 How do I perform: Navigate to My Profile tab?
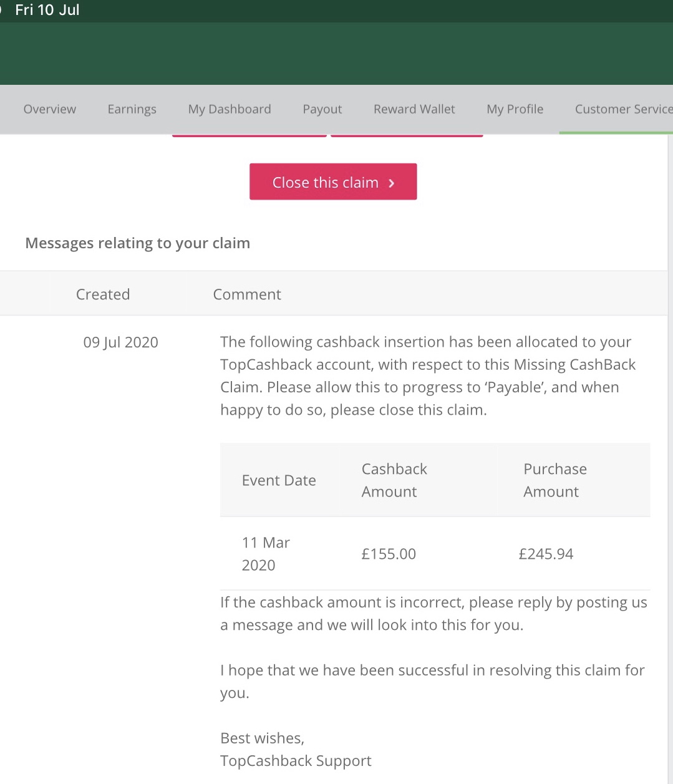click(515, 109)
